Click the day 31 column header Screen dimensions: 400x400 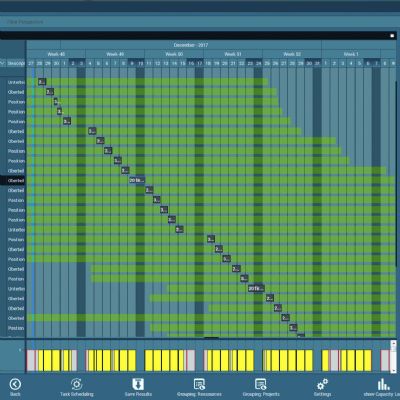317,63
